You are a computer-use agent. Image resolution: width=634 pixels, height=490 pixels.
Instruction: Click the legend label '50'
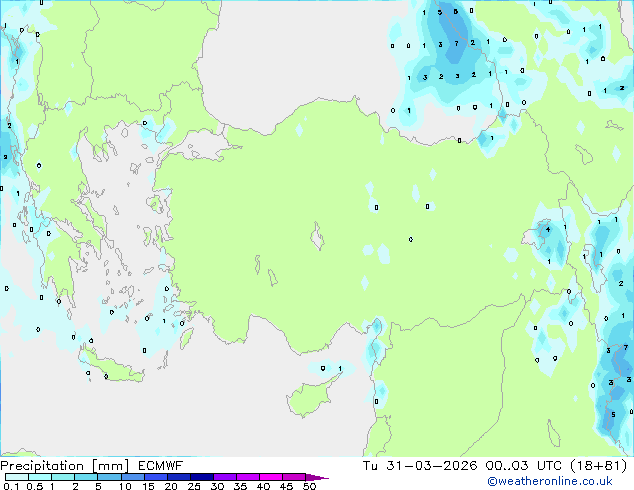pos(309,486)
